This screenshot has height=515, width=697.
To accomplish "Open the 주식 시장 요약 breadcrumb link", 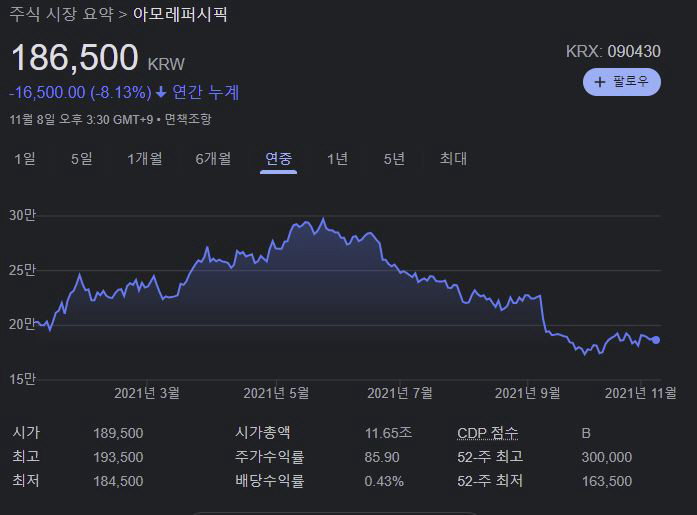I will tap(61, 14).
